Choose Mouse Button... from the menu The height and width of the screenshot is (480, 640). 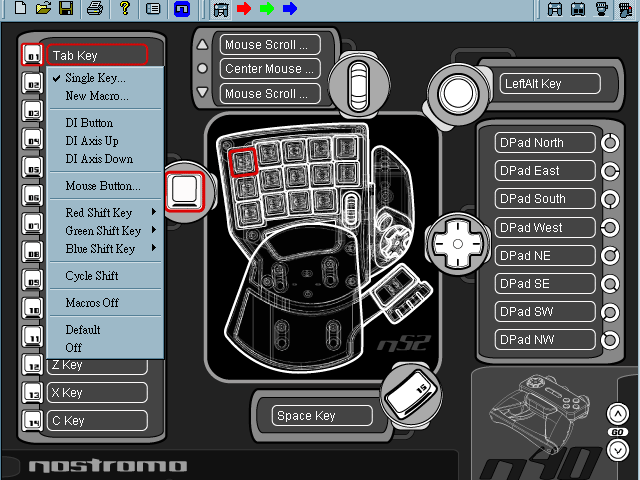pos(106,186)
